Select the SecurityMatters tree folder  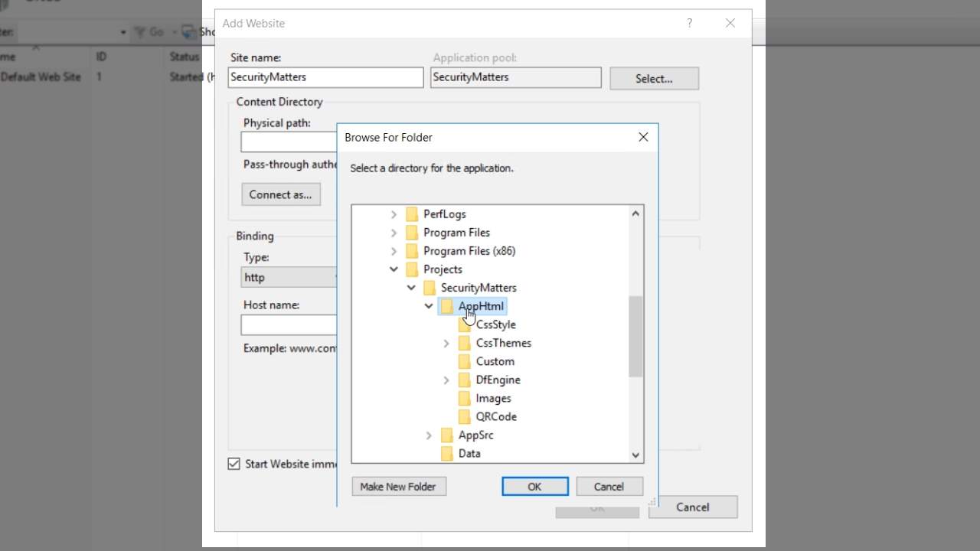point(479,288)
